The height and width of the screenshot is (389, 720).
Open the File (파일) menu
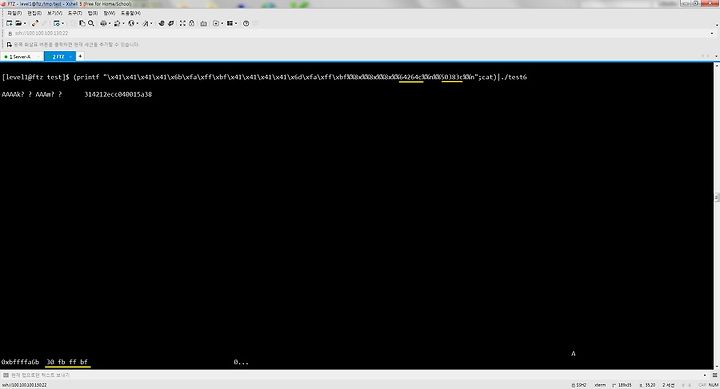[14, 13]
